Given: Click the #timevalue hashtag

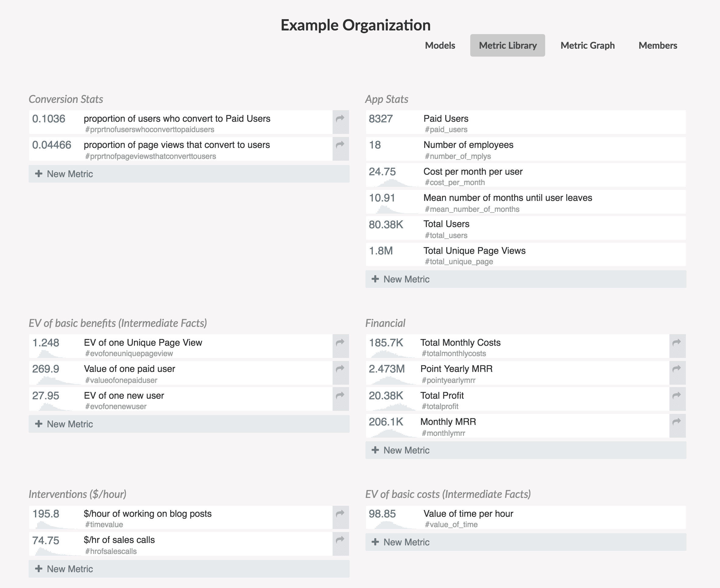Looking at the screenshot, I should click(104, 524).
